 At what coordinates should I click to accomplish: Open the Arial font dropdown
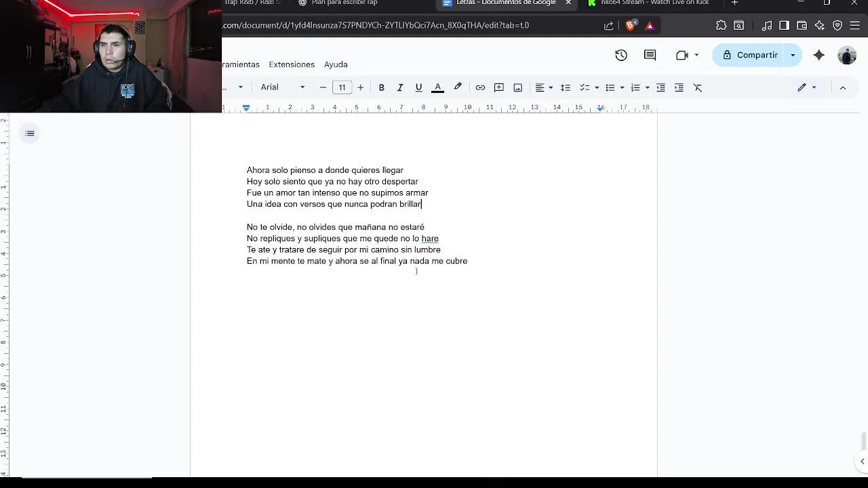click(x=283, y=87)
